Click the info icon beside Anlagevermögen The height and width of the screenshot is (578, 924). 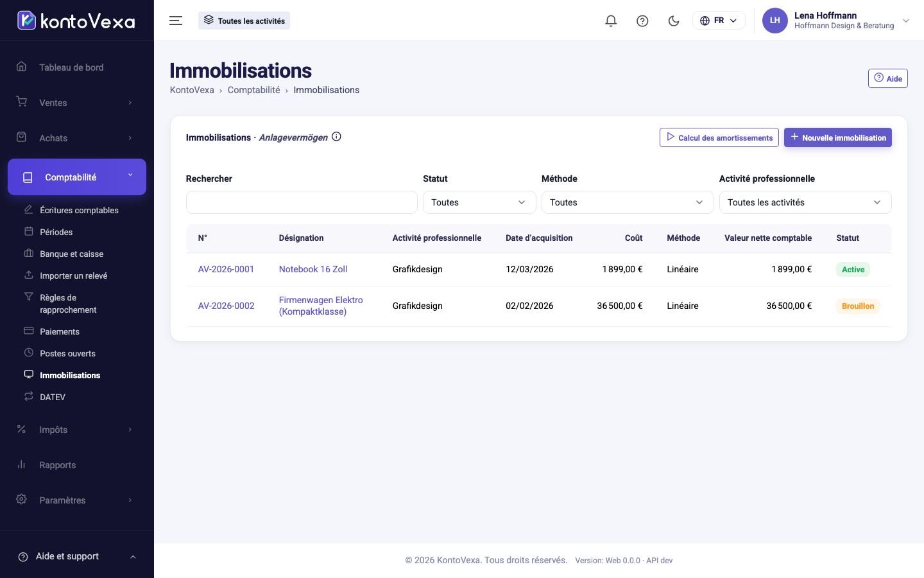tap(336, 137)
